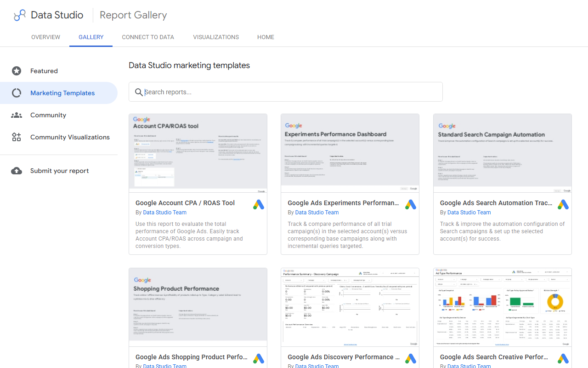Click the search magnifier icon
Screen dimensions: 588x368
(139, 92)
